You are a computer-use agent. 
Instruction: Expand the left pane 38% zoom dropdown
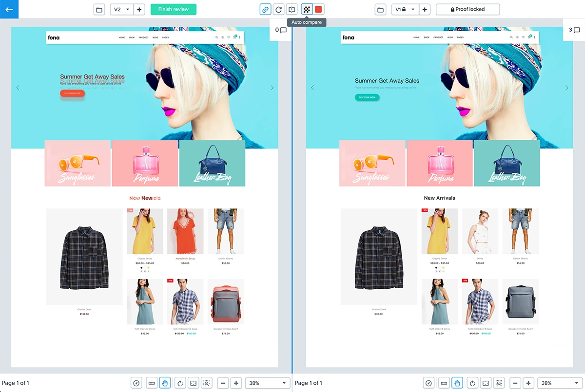(267, 383)
